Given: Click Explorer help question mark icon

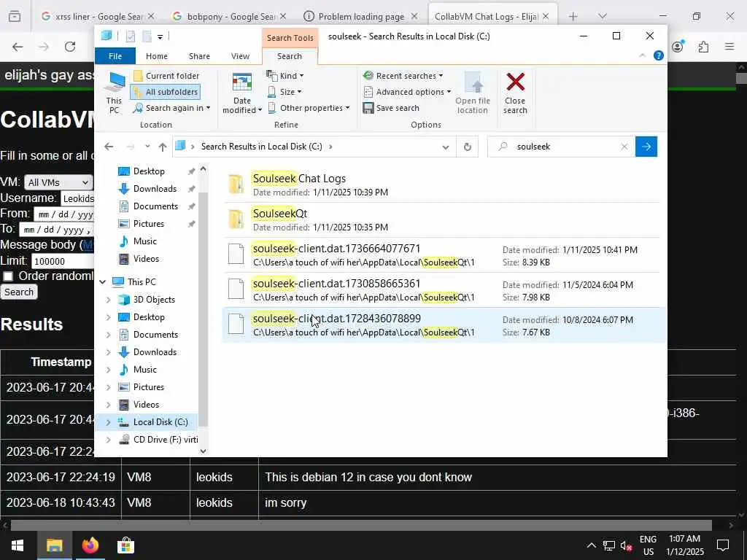Looking at the screenshot, I should tap(659, 55).
